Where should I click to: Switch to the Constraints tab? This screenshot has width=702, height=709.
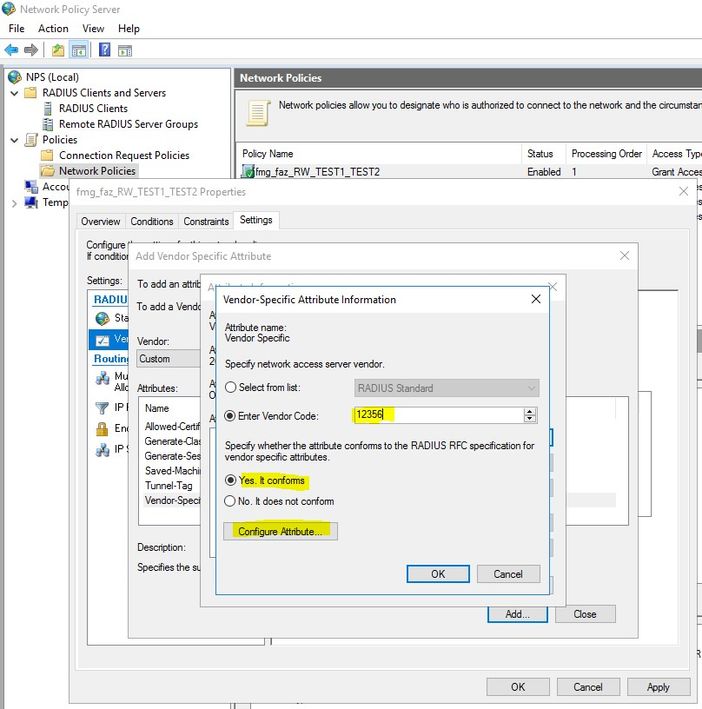(207, 221)
